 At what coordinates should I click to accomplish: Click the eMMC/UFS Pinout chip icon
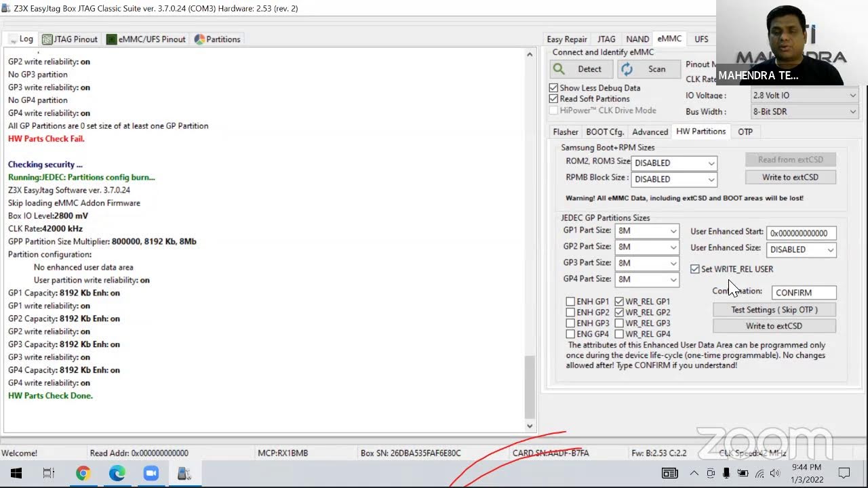(x=111, y=39)
